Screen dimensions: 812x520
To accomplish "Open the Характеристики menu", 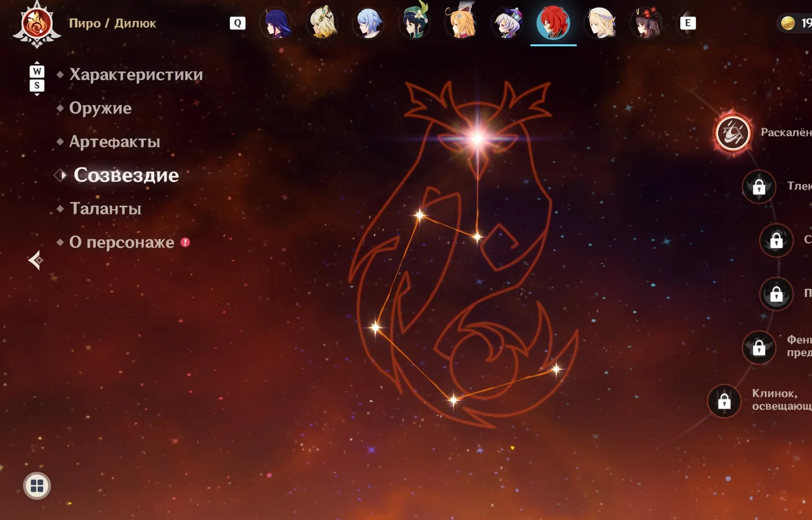I will click(x=136, y=75).
